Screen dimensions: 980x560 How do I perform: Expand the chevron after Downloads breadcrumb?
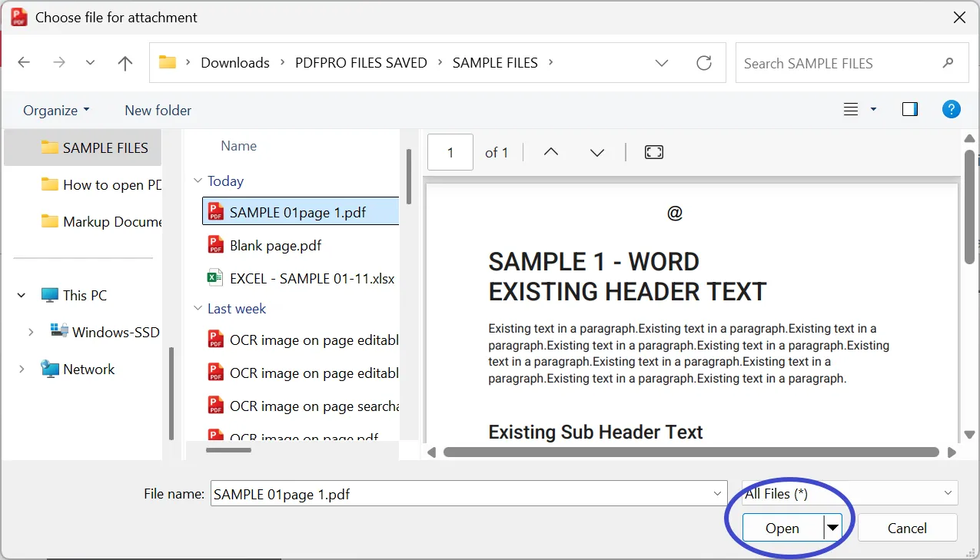tap(282, 63)
